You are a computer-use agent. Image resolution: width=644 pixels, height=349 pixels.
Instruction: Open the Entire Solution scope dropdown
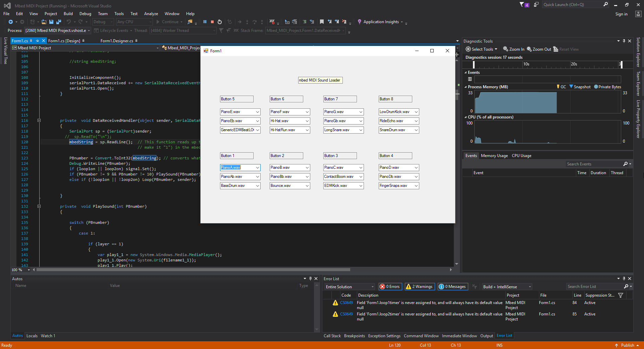(x=350, y=287)
